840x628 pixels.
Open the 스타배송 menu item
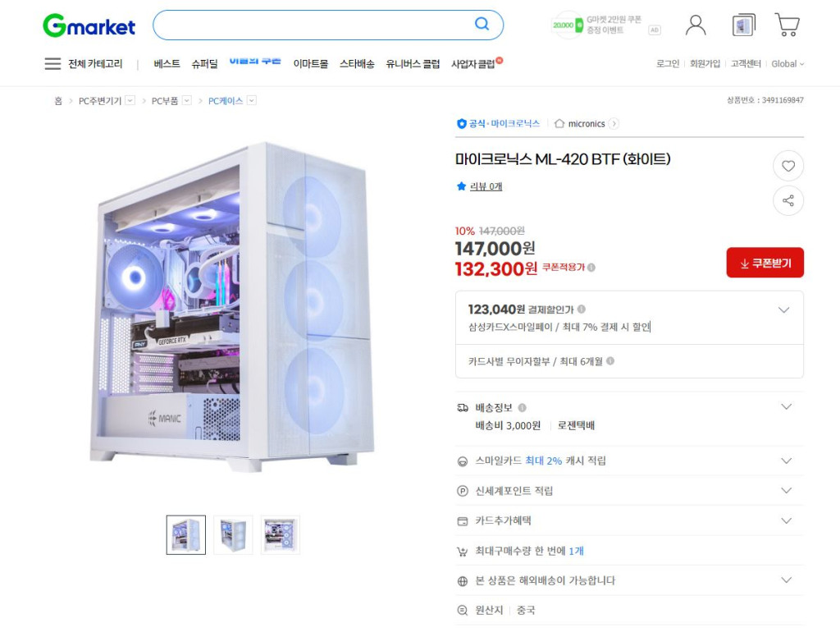pos(357,64)
